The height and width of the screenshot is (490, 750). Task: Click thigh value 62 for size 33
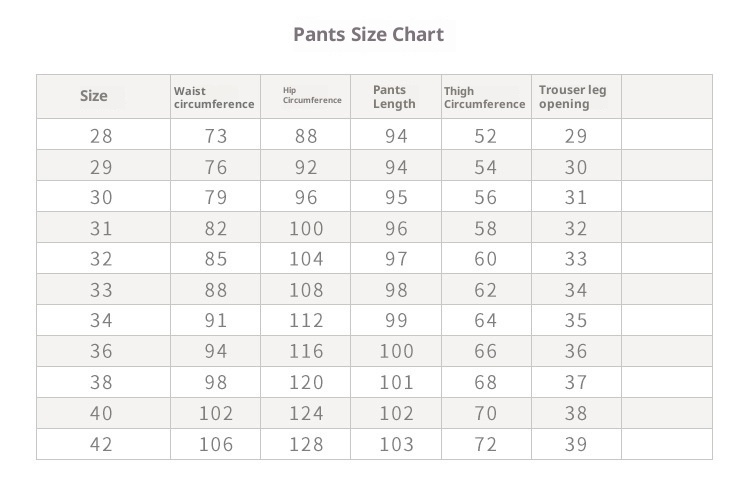(485, 290)
